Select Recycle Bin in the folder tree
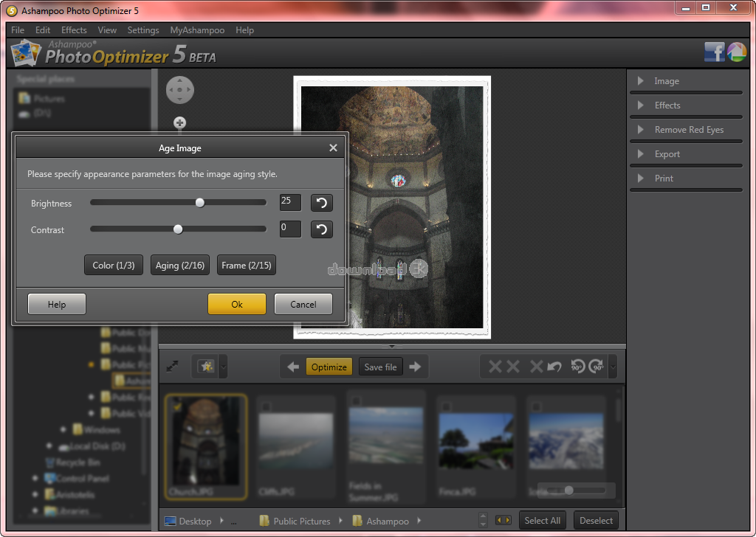756x537 pixels. pos(73,462)
